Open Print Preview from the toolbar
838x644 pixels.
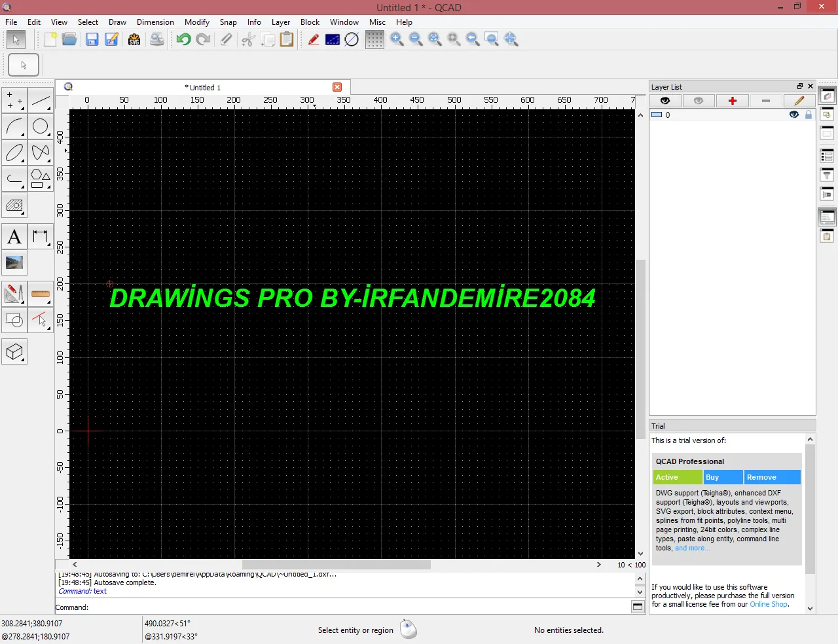157,39
